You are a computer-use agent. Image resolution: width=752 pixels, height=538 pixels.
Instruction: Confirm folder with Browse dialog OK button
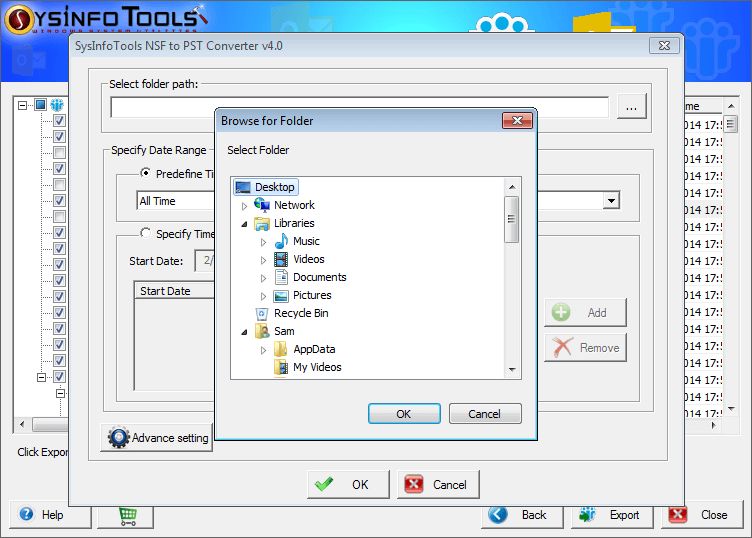point(404,413)
